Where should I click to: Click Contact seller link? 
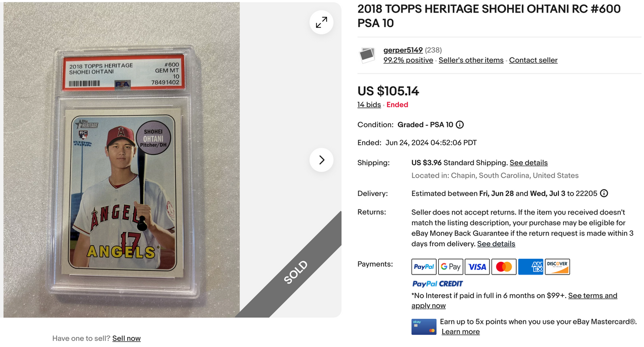[533, 60]
